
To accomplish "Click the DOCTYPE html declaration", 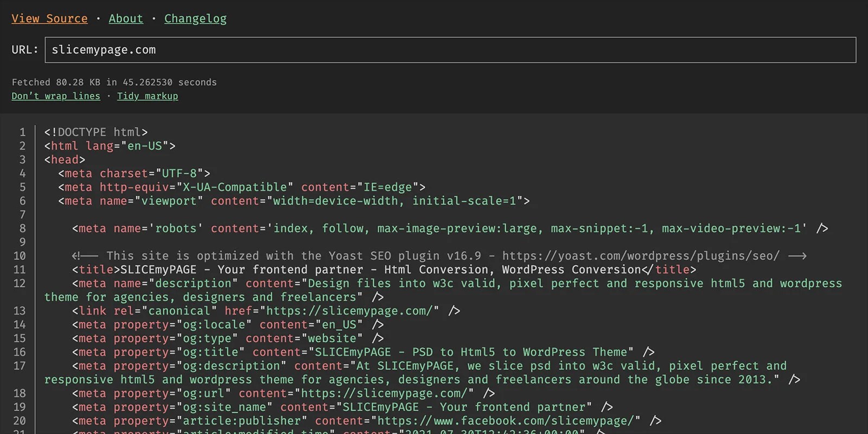I will point(96,132).
